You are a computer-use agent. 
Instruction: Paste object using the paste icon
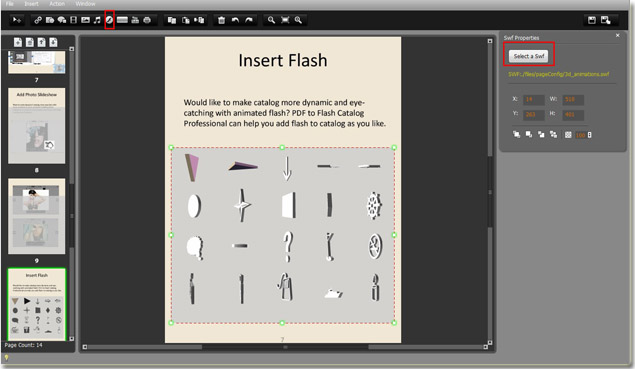pyautogui.click(x=186, y=20)
